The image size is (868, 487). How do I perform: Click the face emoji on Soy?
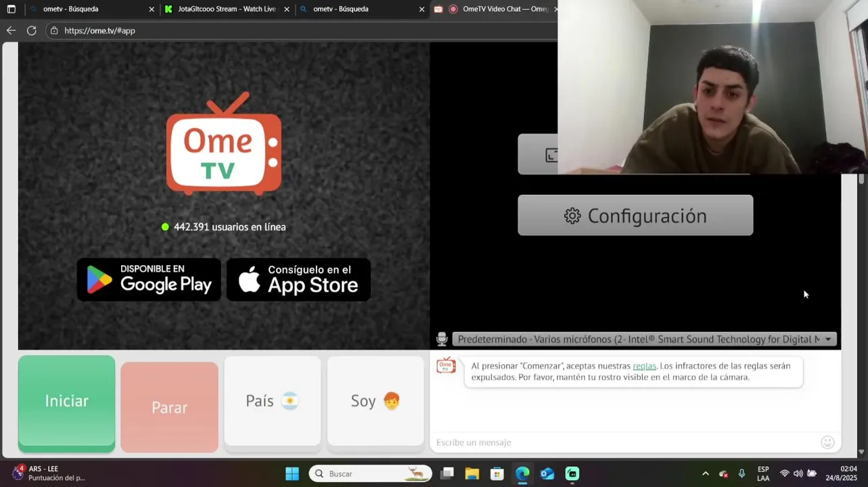point(391,401)
